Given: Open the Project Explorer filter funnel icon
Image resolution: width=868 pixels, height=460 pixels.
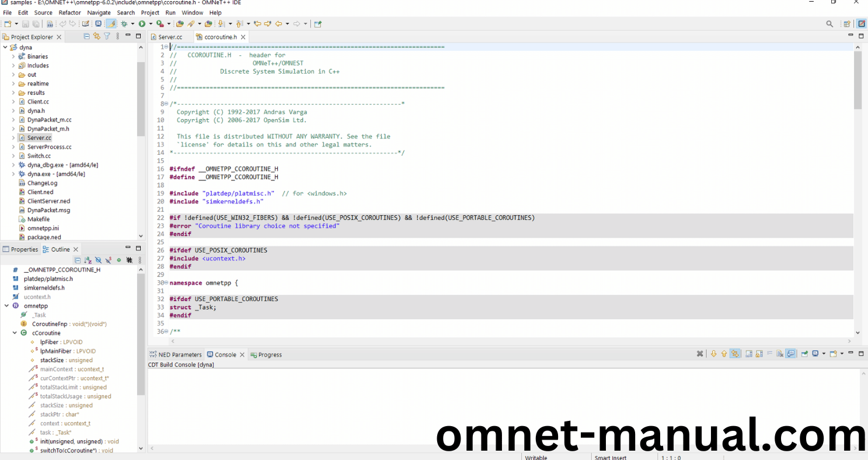Looking at the screenshot, I should tap(107, 36).
